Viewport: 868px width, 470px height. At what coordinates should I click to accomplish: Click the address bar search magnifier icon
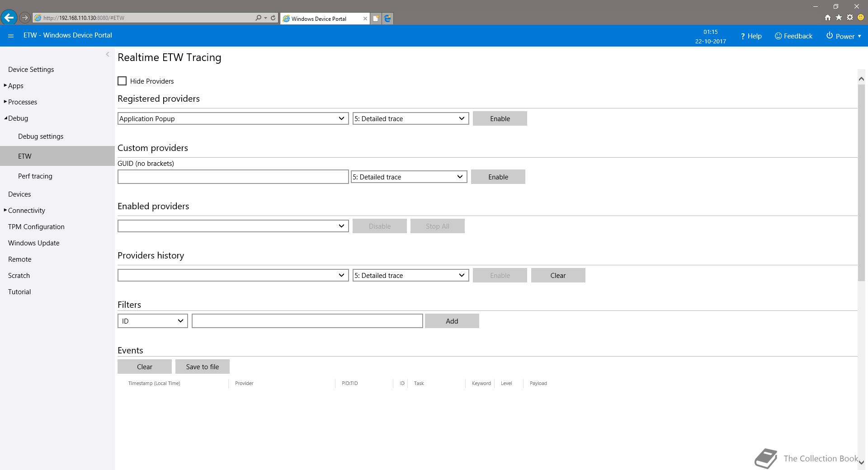click(x=258, y=18)
